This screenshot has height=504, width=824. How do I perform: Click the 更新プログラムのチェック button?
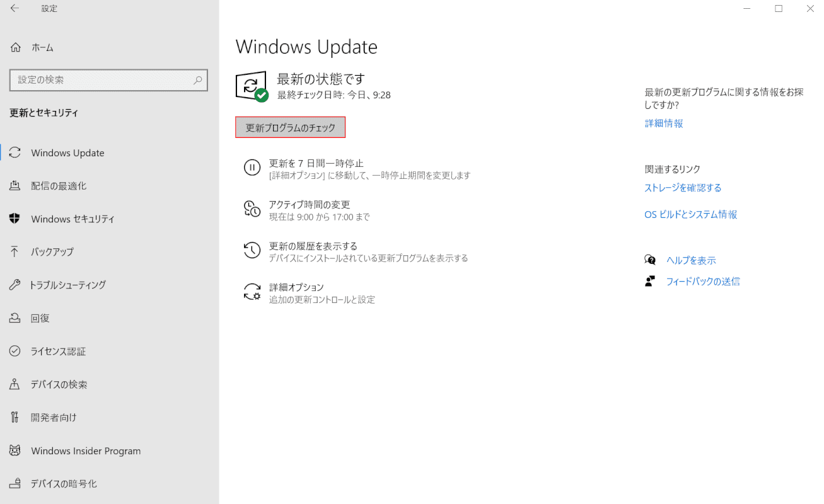[290, 127]
